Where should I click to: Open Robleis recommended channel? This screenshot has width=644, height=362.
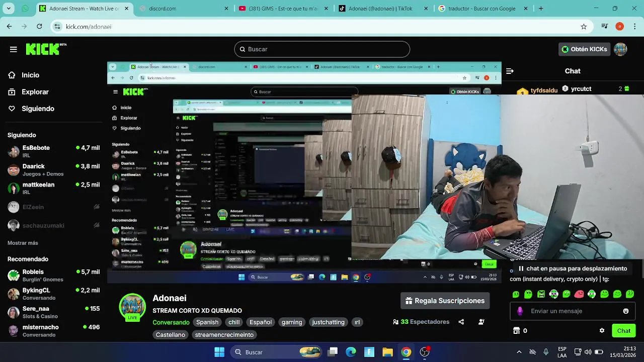53,275
